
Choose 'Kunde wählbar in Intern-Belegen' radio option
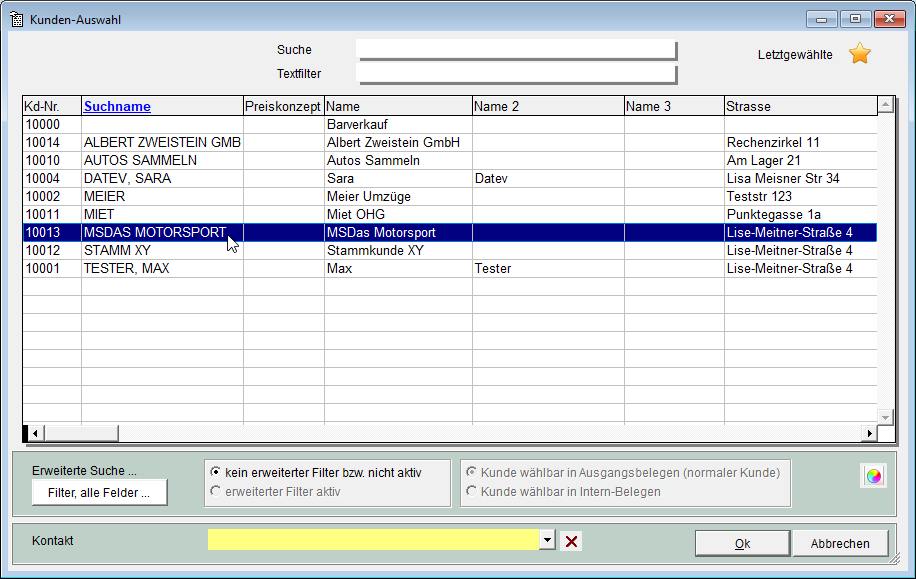pyautogui.click(x=471, y=491)
